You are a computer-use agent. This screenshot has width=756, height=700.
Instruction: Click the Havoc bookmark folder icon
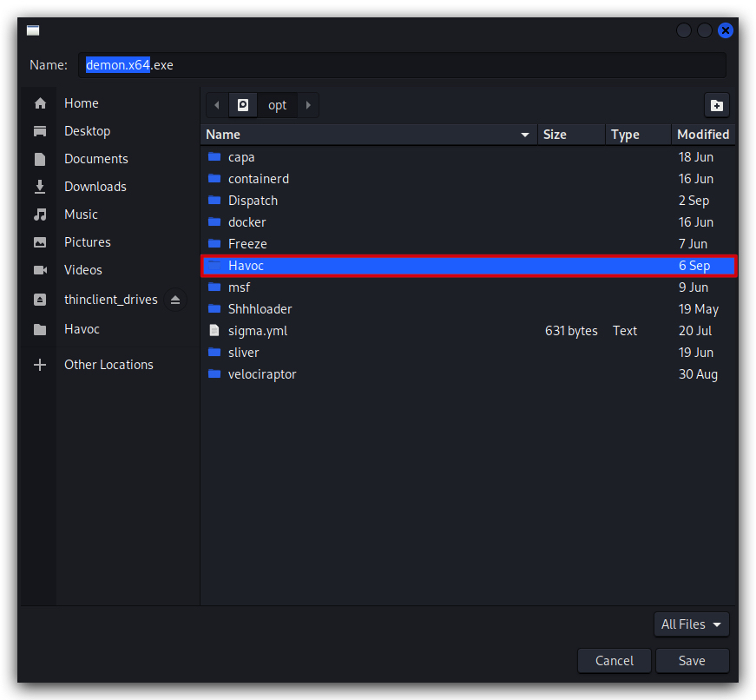tap(40, 329)
